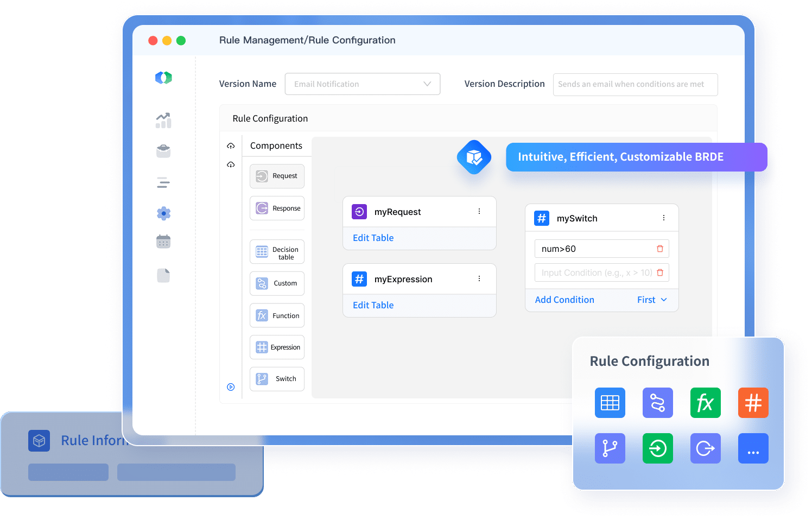The width and height of the screenshot is (812, 520).
Task: Select the Switch component button
Action: tap(277, 379)
